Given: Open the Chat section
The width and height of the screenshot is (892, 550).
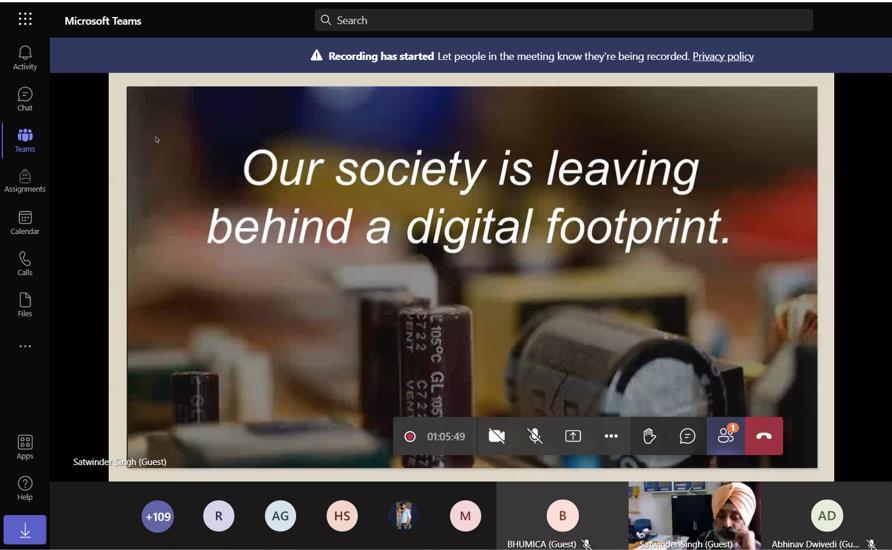Looking at the screenshot, I should coord(25,99).
